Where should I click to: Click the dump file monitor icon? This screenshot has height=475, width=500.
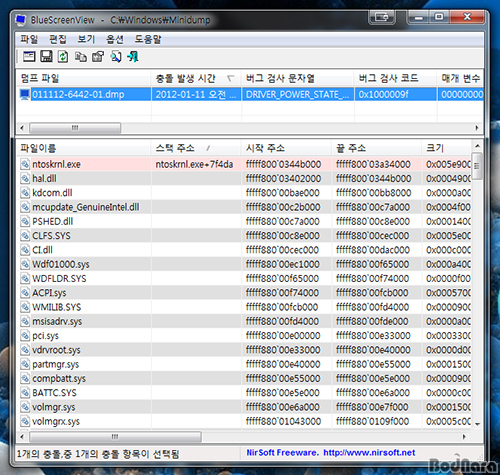25,94
